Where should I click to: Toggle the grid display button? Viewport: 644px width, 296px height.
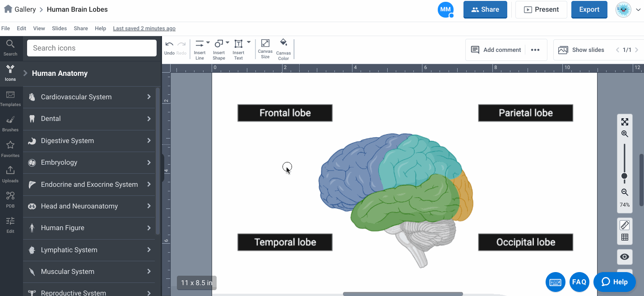(x=625, y=237)
